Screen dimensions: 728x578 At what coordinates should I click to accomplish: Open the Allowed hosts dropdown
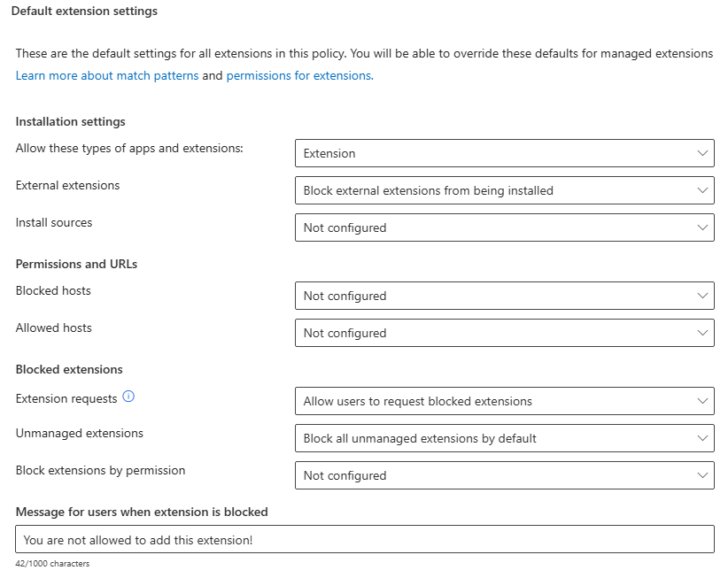[x=504, y=333]
